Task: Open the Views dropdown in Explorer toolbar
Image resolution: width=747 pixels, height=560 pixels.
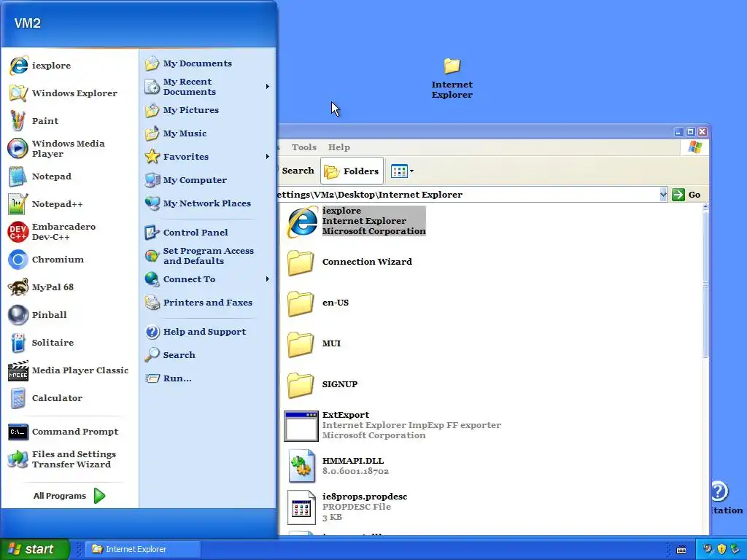Action: pyautogui.click(x=402, y=171)
